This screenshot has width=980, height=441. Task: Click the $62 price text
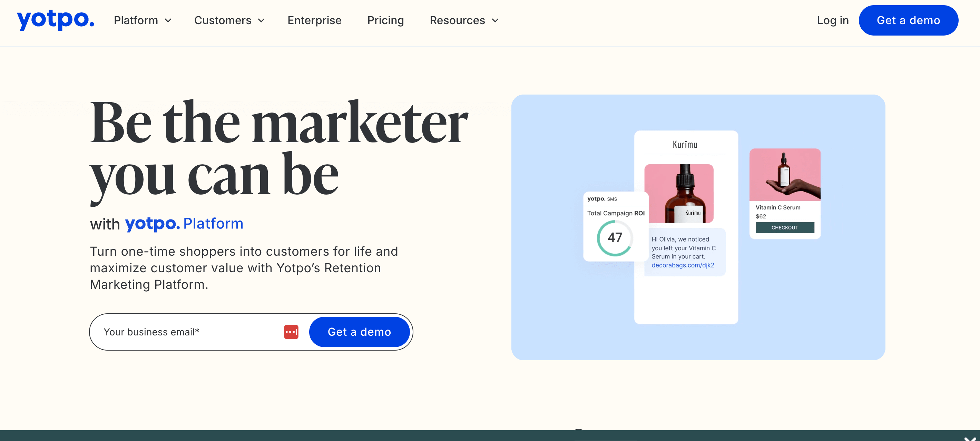[x=761, y=216]
